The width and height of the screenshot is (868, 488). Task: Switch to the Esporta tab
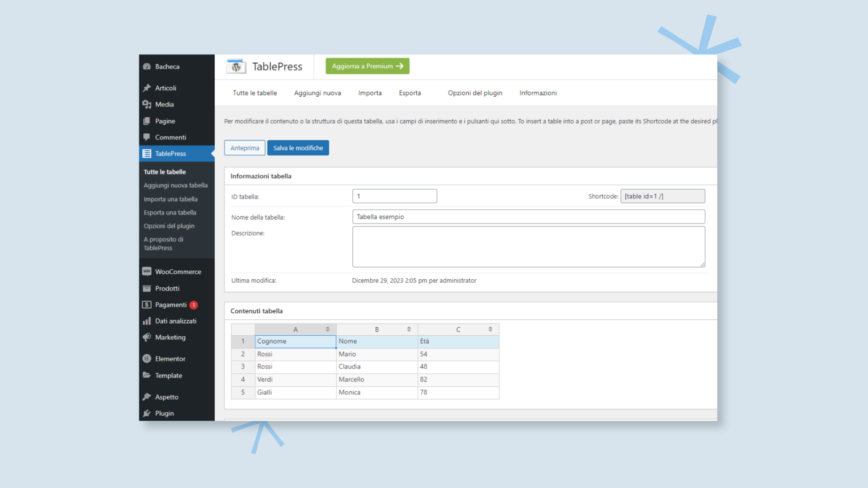coord(410,93)
